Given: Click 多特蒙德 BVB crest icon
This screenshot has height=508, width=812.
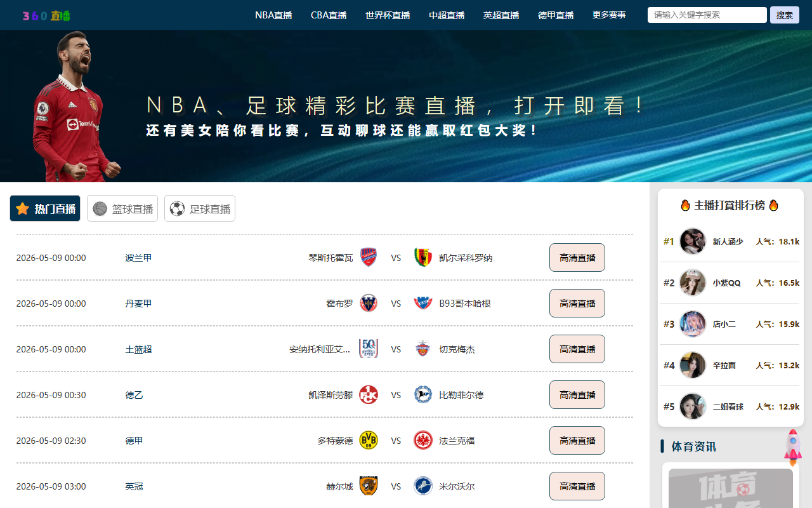Looking at the screenshot, I should coord(369,440).
